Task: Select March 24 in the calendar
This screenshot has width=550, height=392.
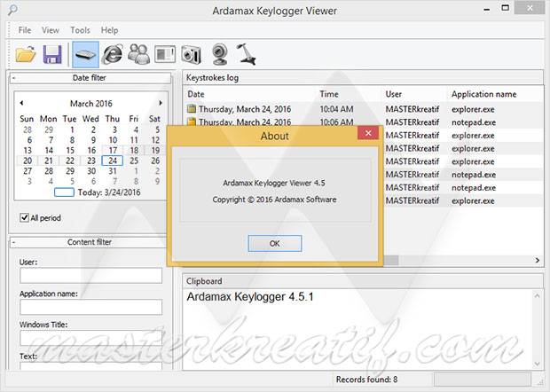Action: 113,161
